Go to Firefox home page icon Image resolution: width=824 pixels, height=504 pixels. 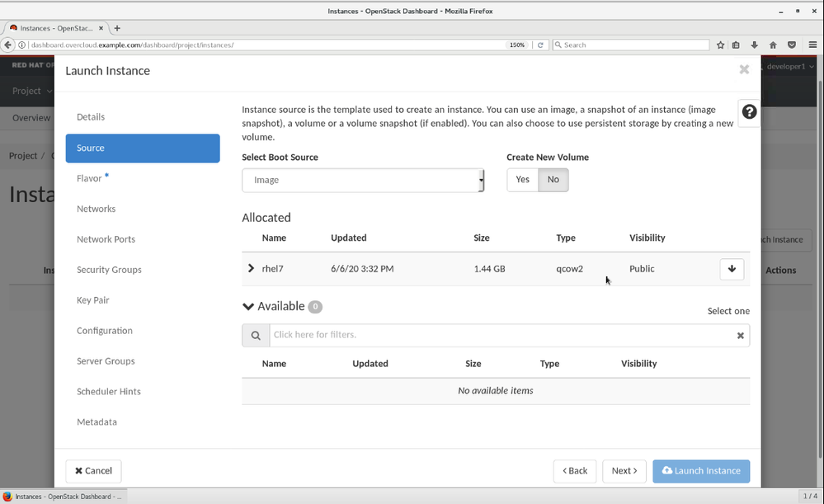click(773, 45)
